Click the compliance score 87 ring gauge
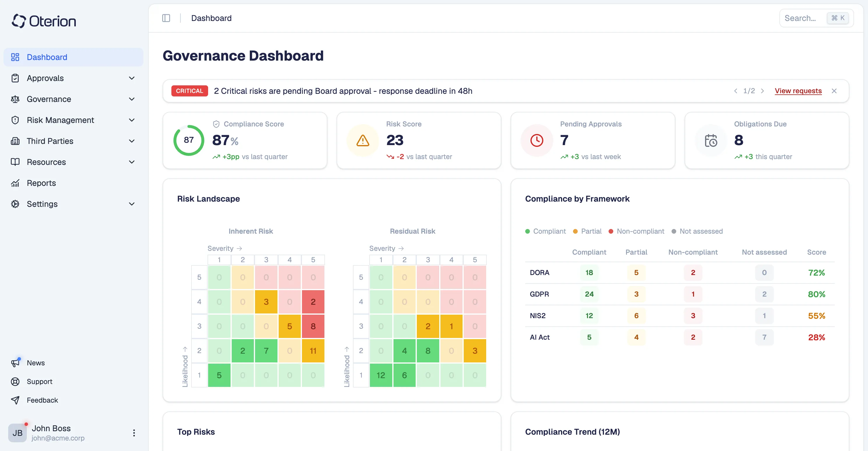This screenshot has width=868, height=451. [189, 140]
